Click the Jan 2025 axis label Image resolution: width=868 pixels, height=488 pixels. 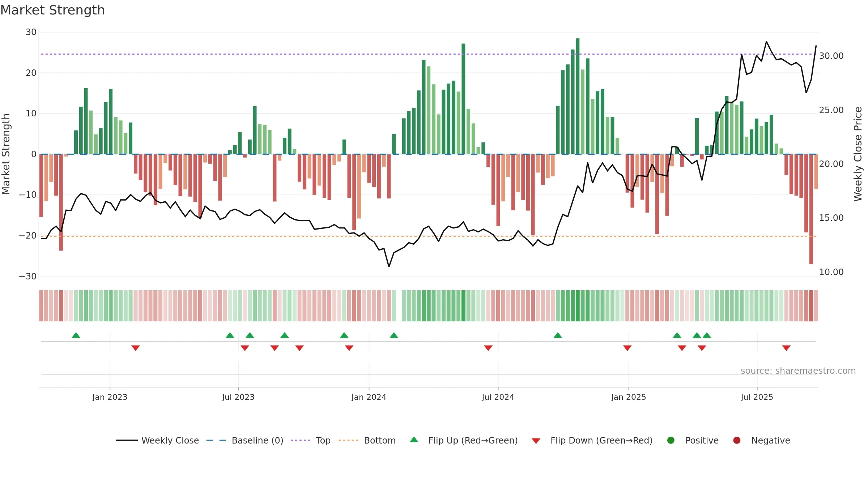coord(629,397)
